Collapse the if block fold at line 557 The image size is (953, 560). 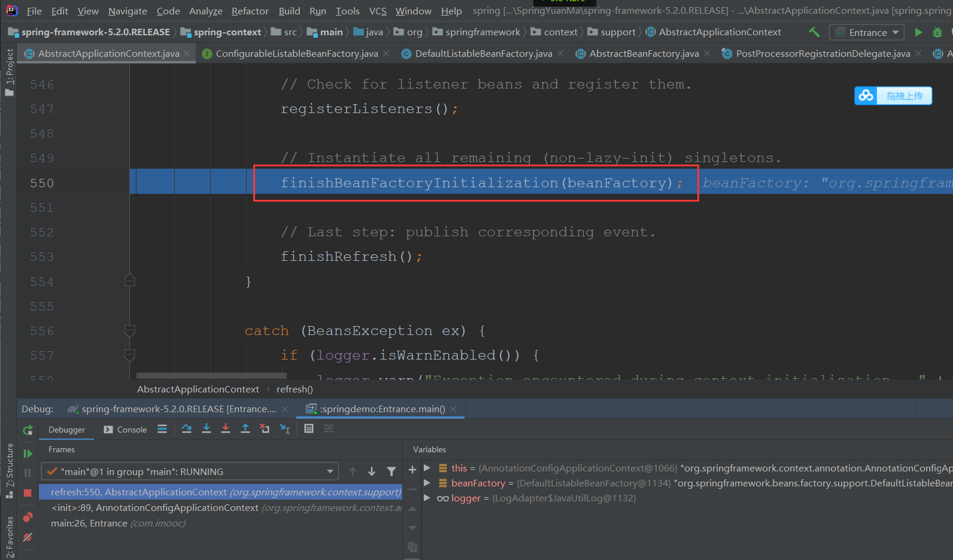[129, 355]
